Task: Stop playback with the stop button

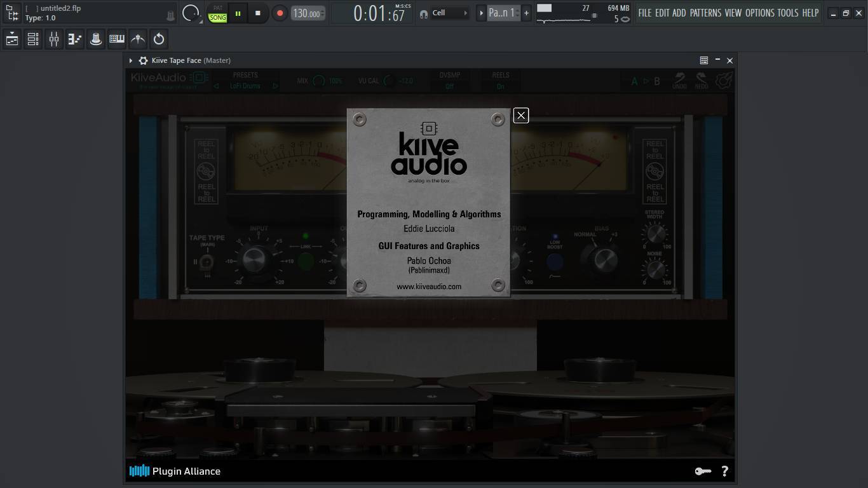Action: 257,13
